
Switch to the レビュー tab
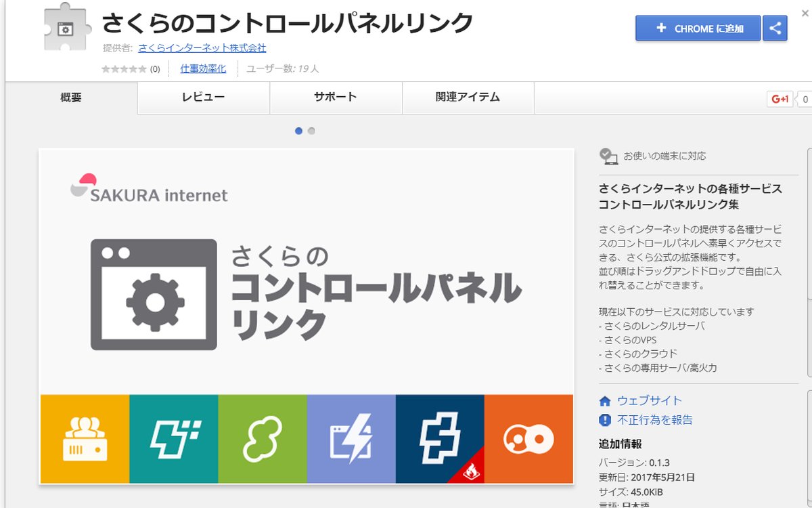click(203, 98)
